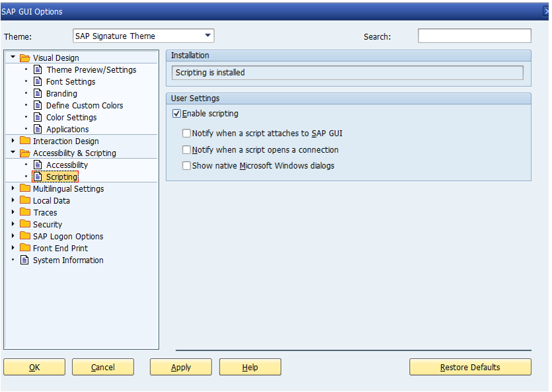Click the Branding document icon

38,94
